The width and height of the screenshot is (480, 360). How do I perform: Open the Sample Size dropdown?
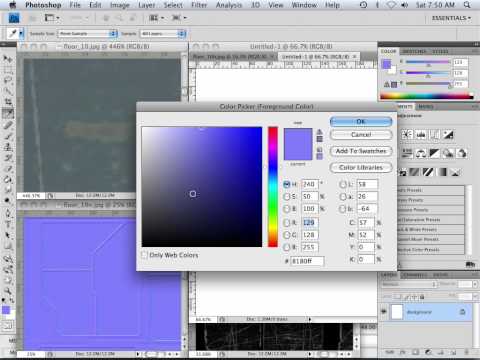[x=88, y=34]
